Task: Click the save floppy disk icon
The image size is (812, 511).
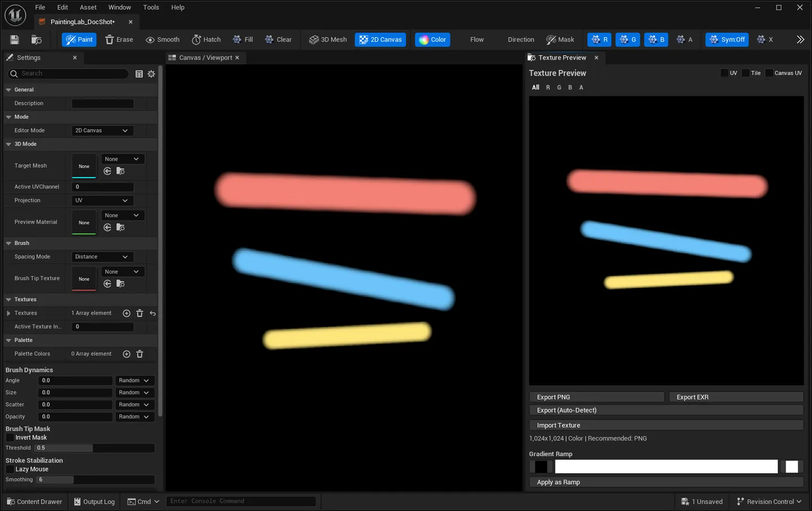Action: click(15, 39)
